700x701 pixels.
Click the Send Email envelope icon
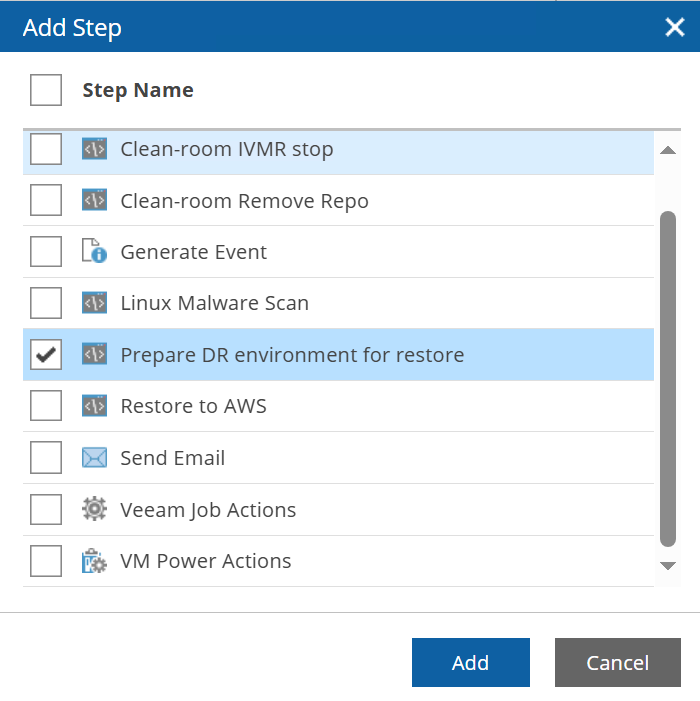click(94, 458)
